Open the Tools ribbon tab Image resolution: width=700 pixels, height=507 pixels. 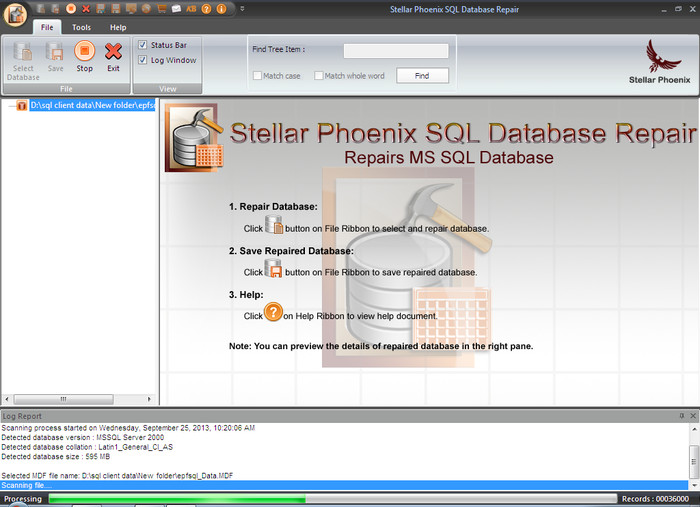81,27
